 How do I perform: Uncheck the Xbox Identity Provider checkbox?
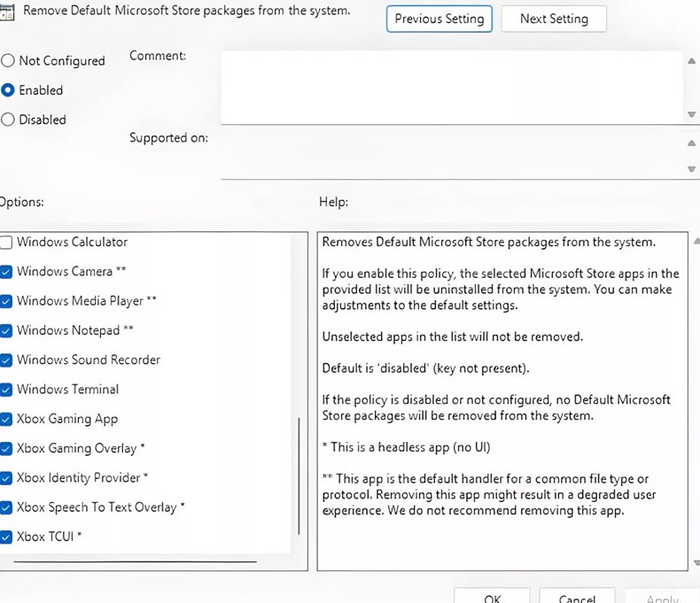point(6,477)
